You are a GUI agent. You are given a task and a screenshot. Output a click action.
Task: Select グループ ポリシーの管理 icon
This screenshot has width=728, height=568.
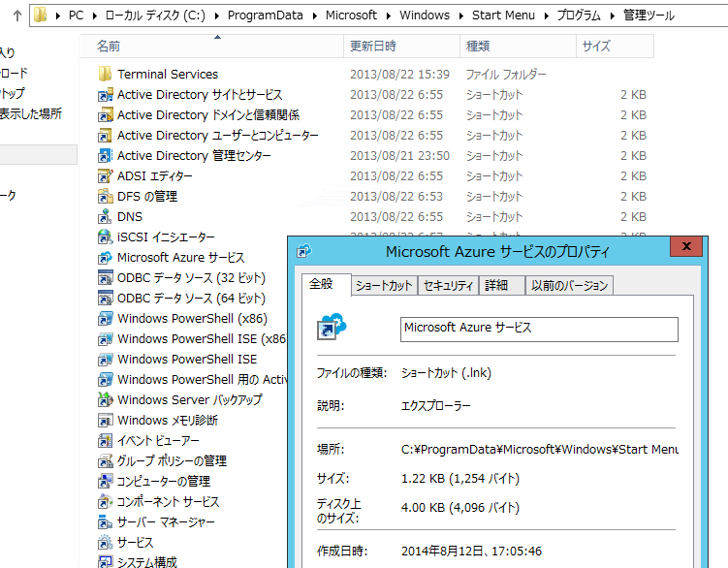[x=105, y=461]
